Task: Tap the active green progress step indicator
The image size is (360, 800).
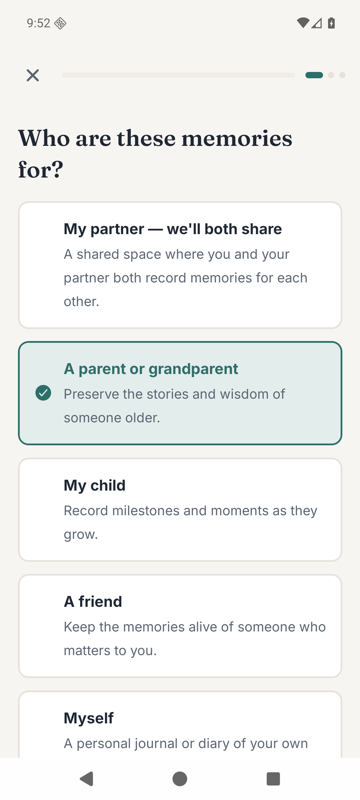Action: (x=314, y=75)
